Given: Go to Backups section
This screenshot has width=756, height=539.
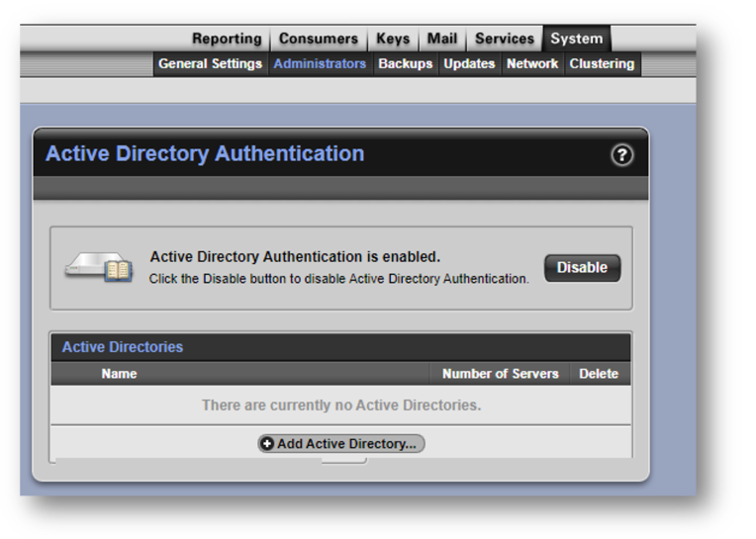Looking at the screenshot, I should 406,64.
